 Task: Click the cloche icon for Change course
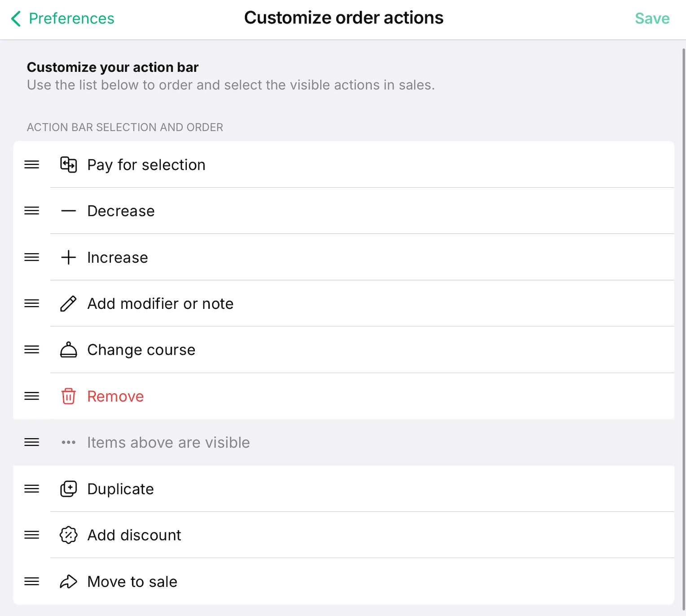[x=68, y=350]
